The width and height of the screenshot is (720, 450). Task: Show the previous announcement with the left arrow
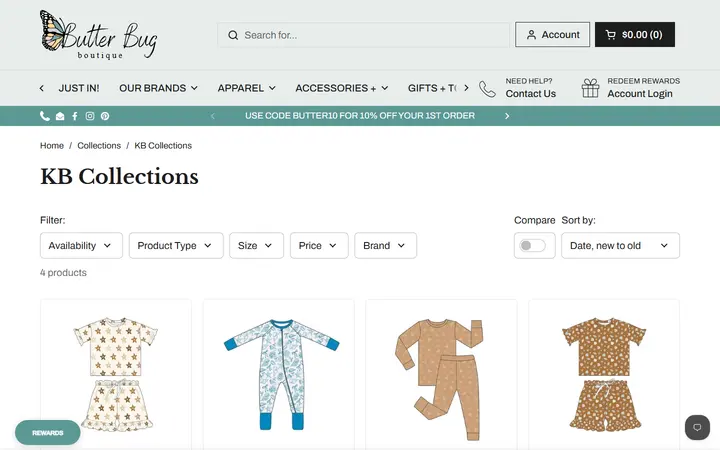213,116
